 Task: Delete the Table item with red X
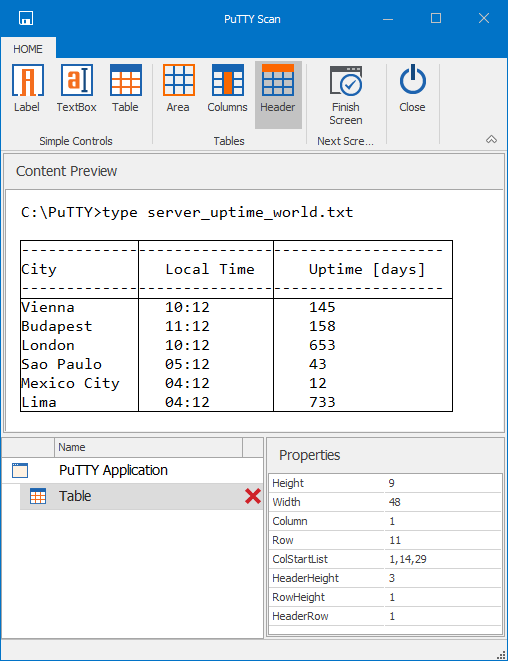coord(253,496)
